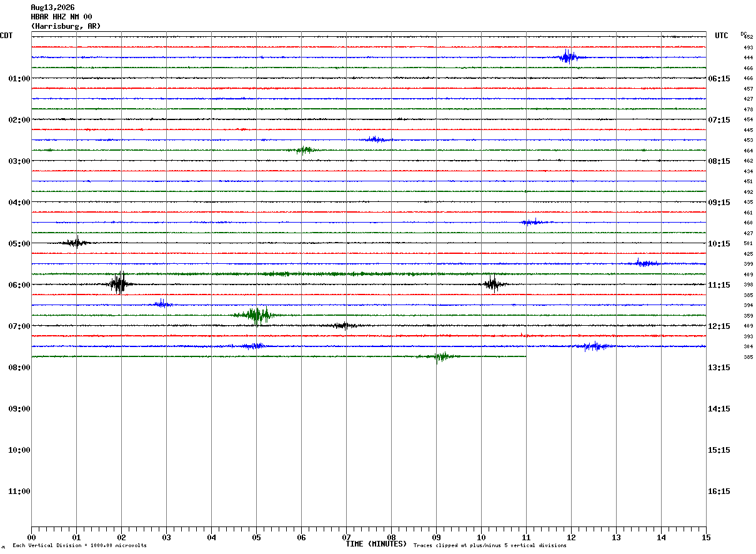Viewport: 756px width, 554px height.
Task: Click the black seismic event past minute 10
Action: pos(493,285)
